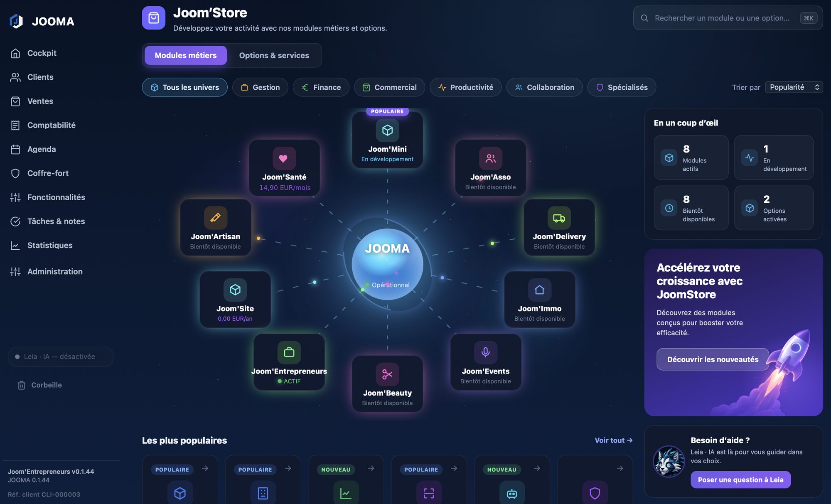Open the Clients section
This screenshot has width=831, height=504.
40,77
